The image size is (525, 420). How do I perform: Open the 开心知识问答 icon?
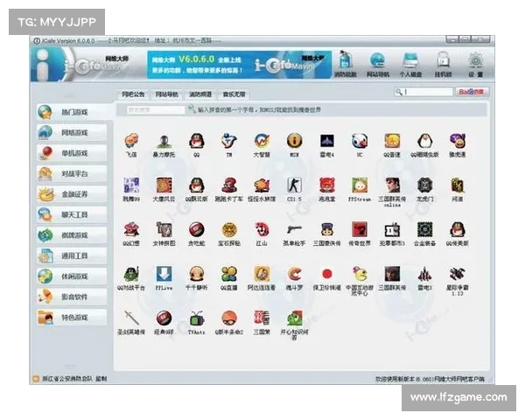pyautogui.click(x=294, y=318)
